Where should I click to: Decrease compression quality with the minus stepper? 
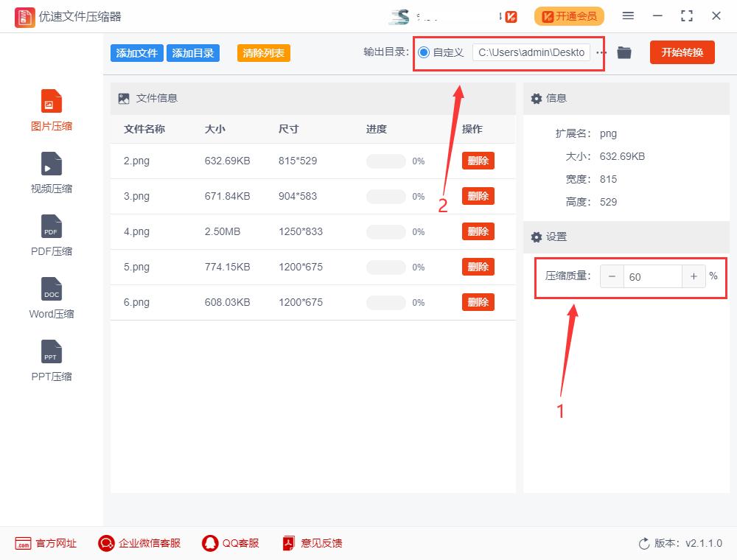(612, 276)
